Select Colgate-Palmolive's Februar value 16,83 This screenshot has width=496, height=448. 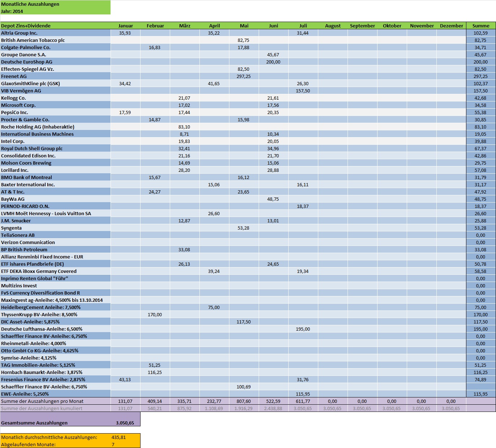(155, 47)
